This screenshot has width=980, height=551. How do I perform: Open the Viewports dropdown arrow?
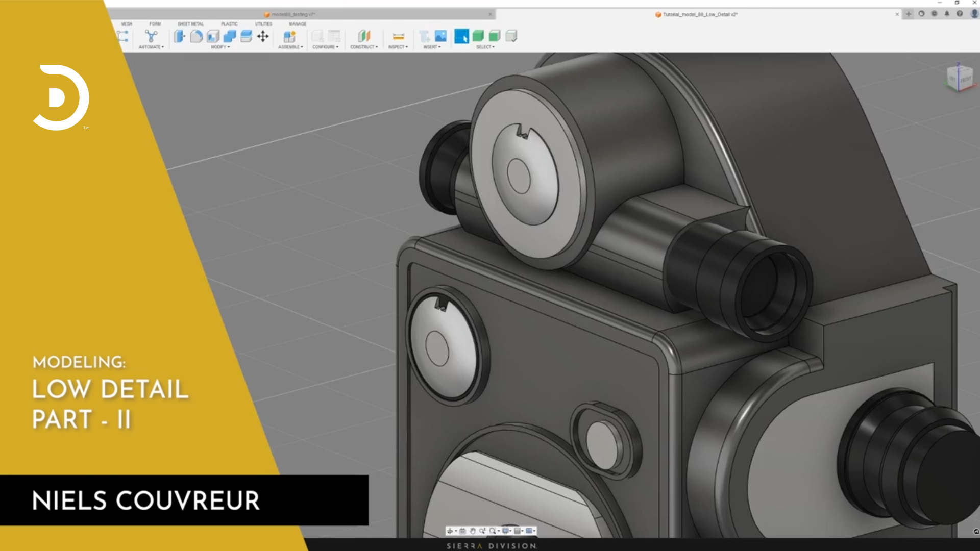(x=534, y=531)
